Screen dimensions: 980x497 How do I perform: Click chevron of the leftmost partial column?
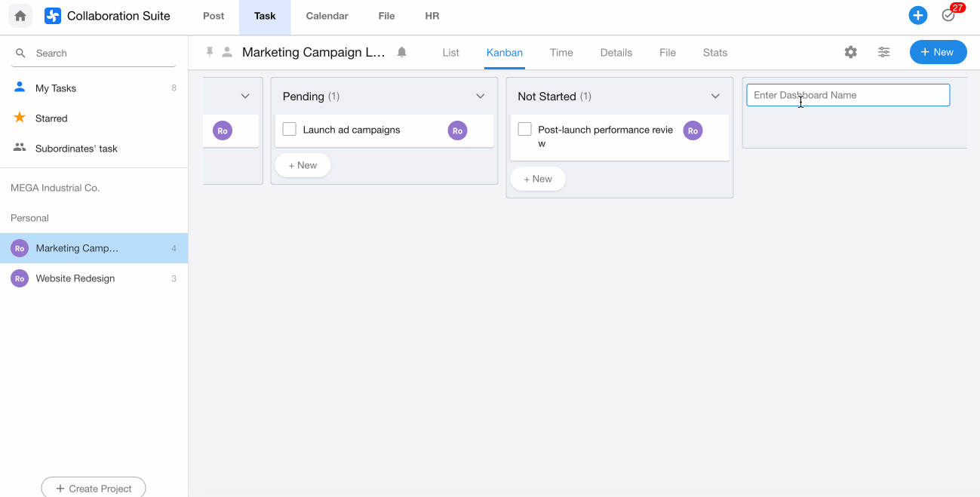245,97
